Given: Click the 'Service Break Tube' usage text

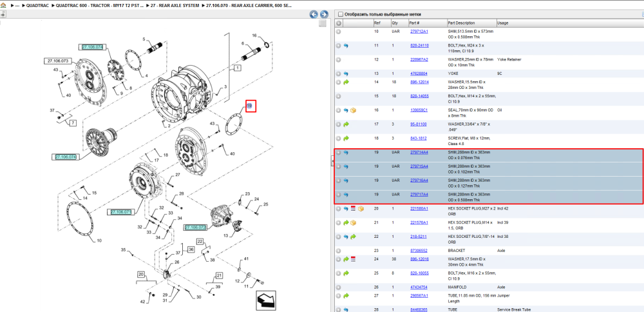Looking at the screenshot, I should coord(513,309).
